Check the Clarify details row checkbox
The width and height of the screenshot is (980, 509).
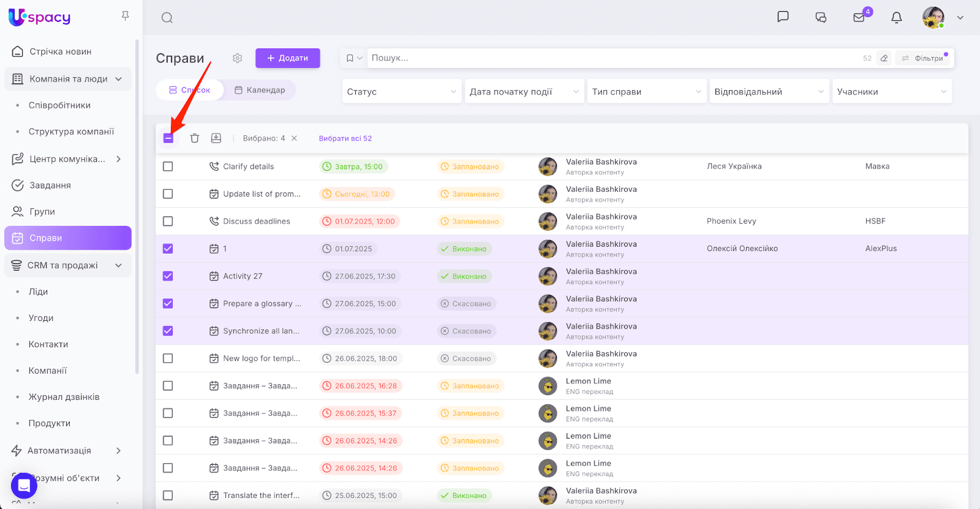pos(168,167)
